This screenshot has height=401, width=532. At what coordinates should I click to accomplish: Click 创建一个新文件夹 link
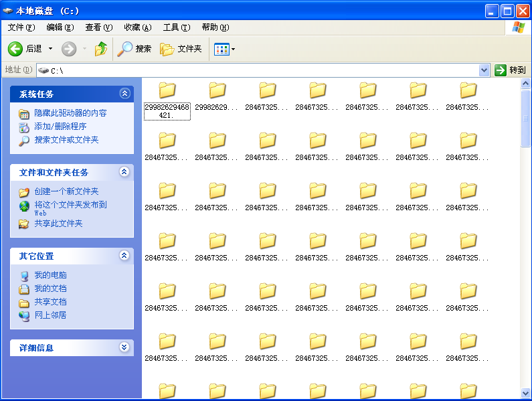pos(66,191)
